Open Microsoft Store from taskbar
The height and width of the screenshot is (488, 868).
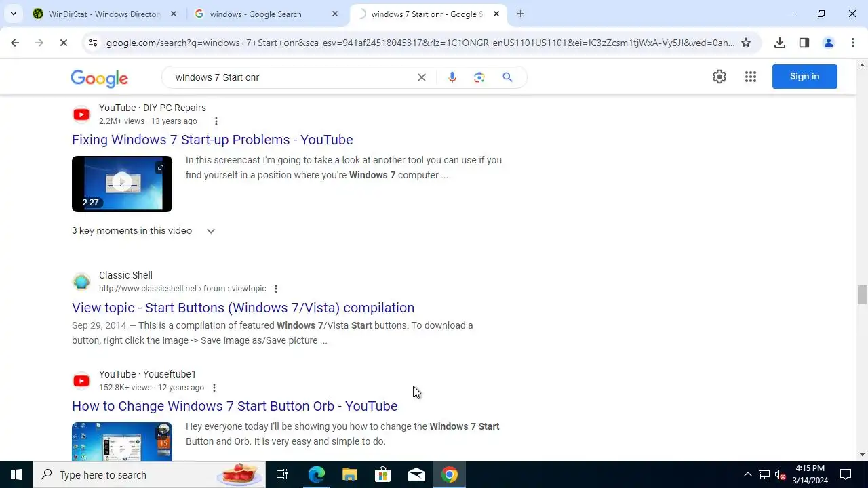coord(383,474)
